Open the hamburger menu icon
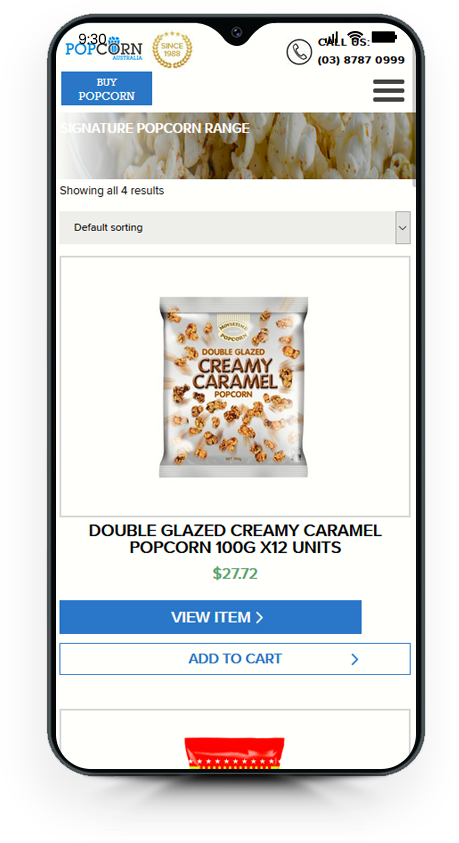 click(389, 90)
